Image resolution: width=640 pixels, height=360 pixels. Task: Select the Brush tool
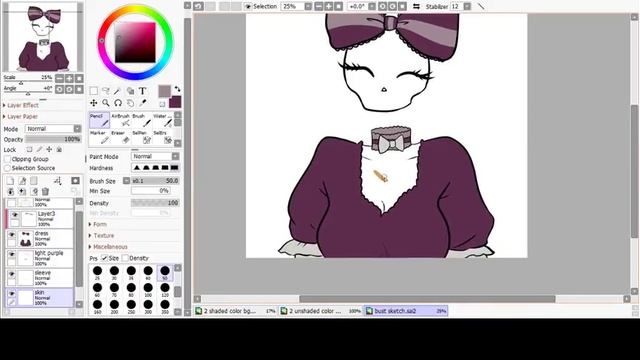click(x=142, y=120)
